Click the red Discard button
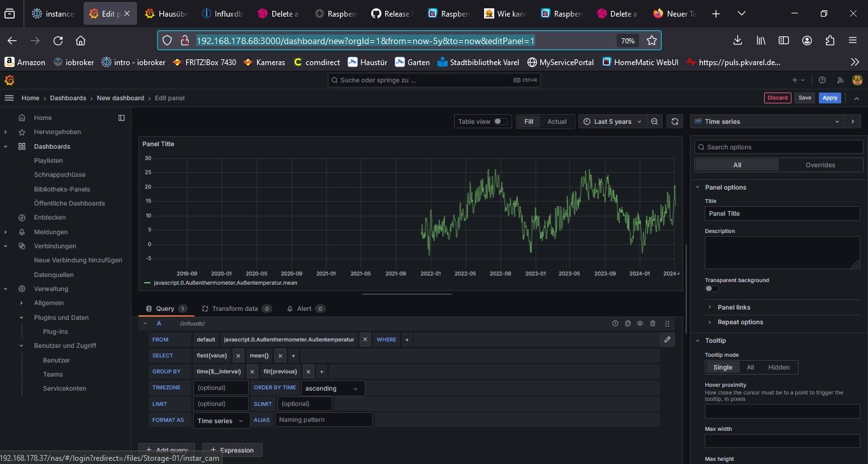The height and width of the screenshot is (464, 868). click(777, 98)
